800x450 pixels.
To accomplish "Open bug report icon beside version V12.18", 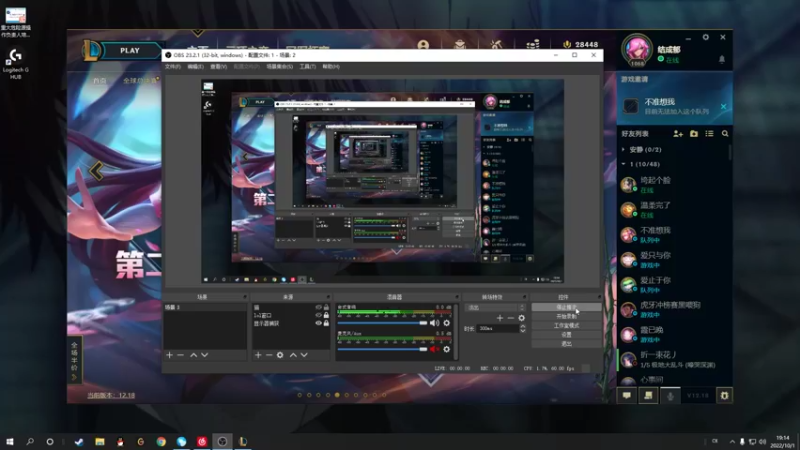I will point(724,395).
